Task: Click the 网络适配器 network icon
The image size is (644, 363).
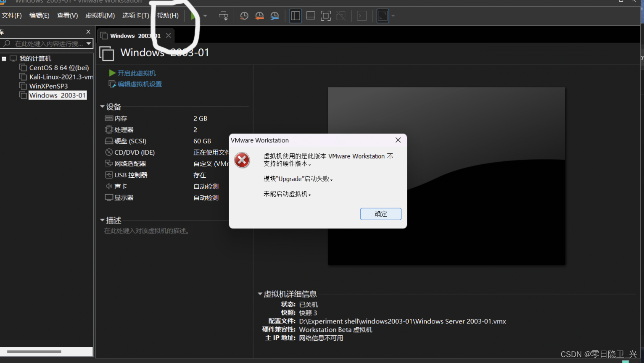Action: coord(109,163)
